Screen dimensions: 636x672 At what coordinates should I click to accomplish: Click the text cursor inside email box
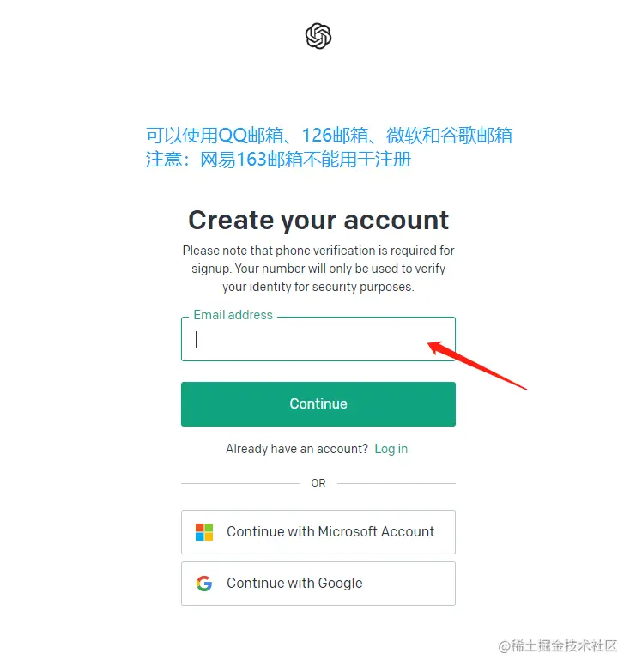tap(196, 339)
